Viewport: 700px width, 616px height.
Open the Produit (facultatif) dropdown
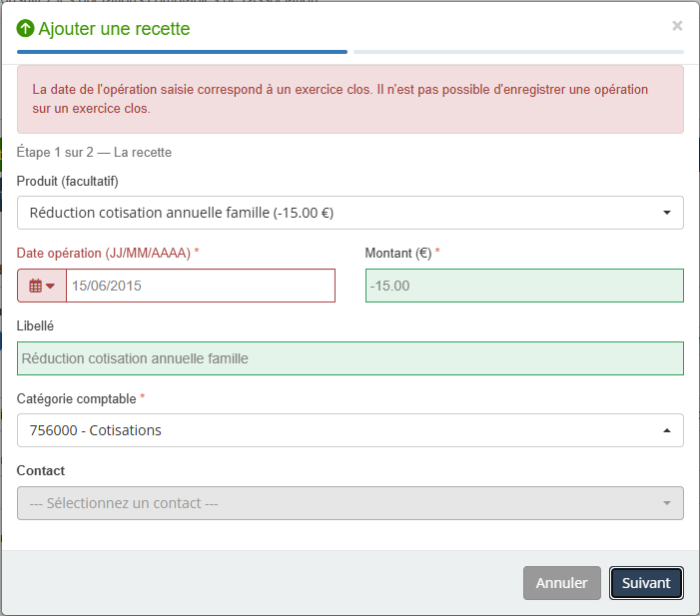(350, 213)
